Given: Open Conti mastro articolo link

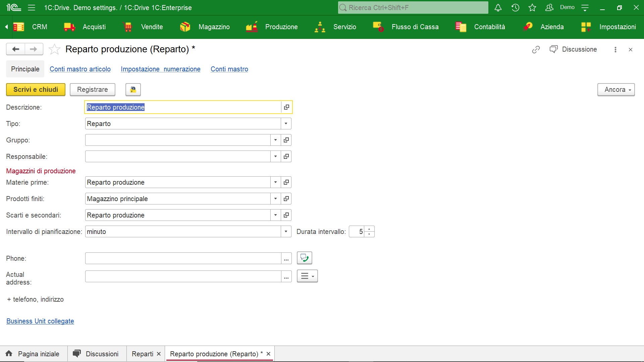Looking at the screenshot, I should [80, 69].
